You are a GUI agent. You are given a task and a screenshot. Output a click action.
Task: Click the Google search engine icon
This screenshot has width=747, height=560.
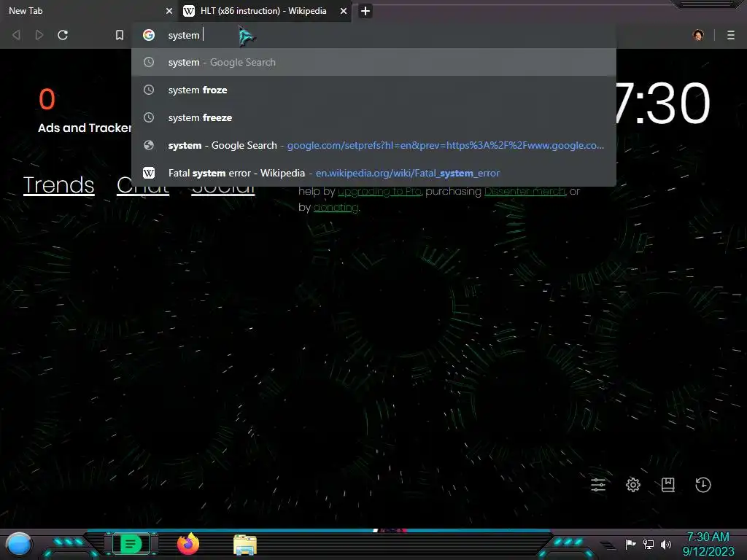click(149, 35)
